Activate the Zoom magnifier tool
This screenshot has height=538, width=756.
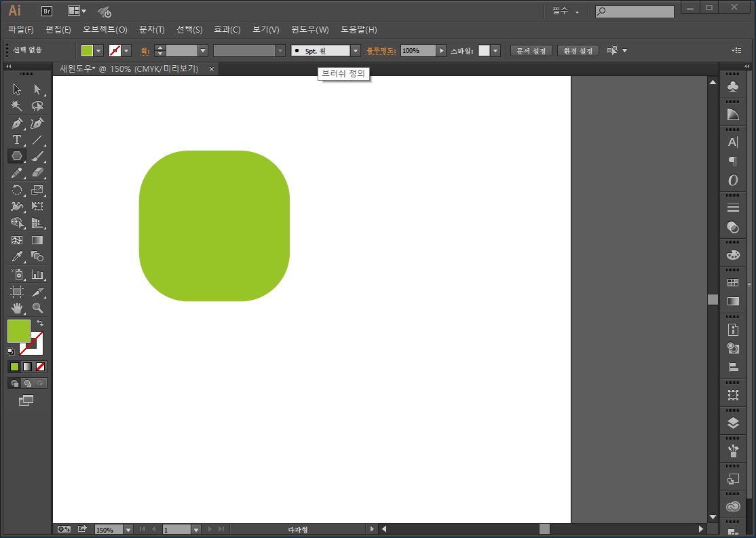pos(37,307)
